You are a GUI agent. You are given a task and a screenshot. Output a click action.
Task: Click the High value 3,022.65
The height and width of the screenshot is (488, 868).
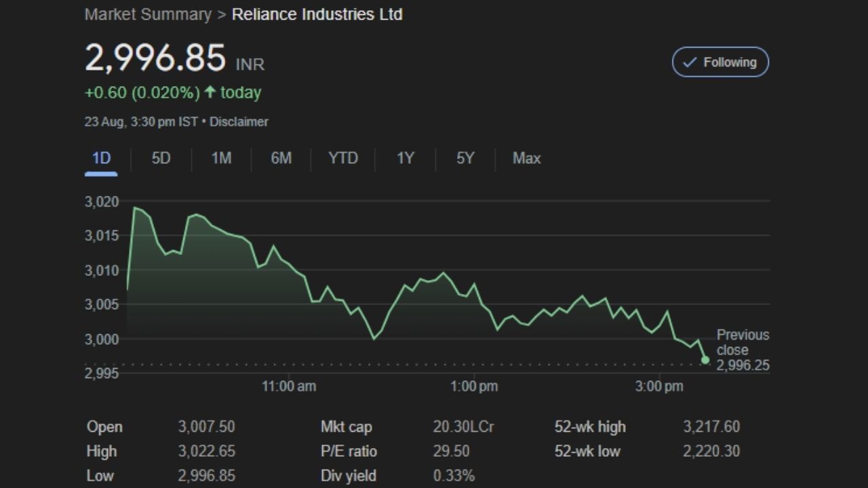(207, 451)
